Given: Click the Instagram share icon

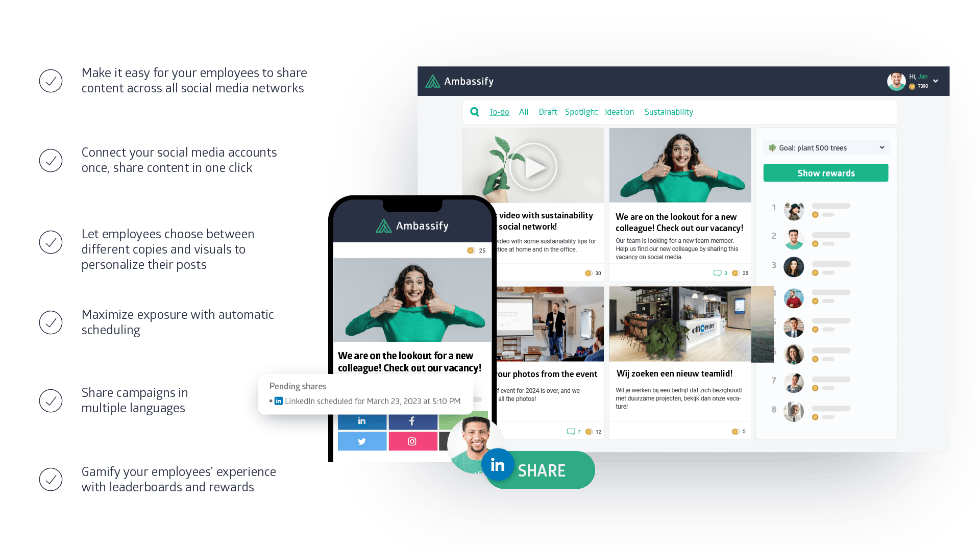Looking at the screenshot, I should click(x=412, y=441).
